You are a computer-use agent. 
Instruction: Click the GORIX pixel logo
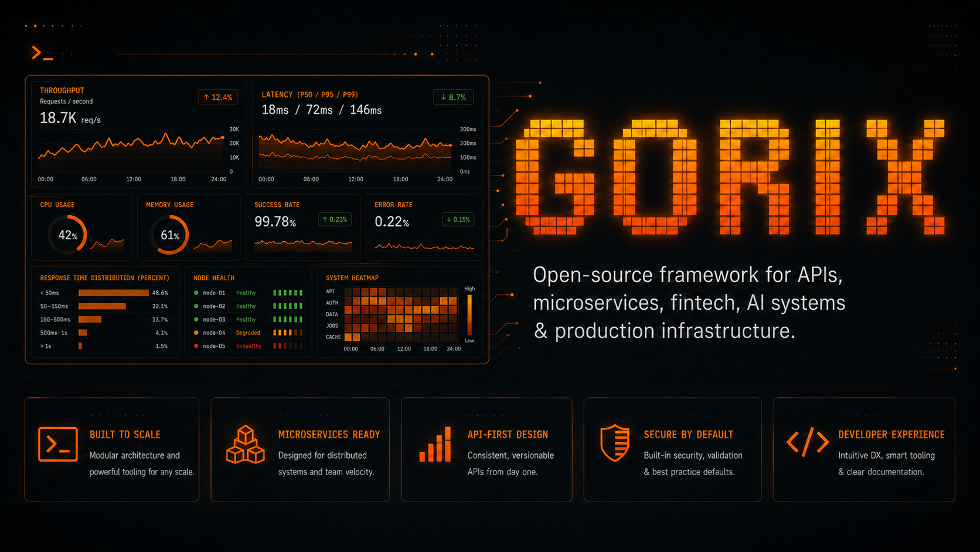coord(730,177)
